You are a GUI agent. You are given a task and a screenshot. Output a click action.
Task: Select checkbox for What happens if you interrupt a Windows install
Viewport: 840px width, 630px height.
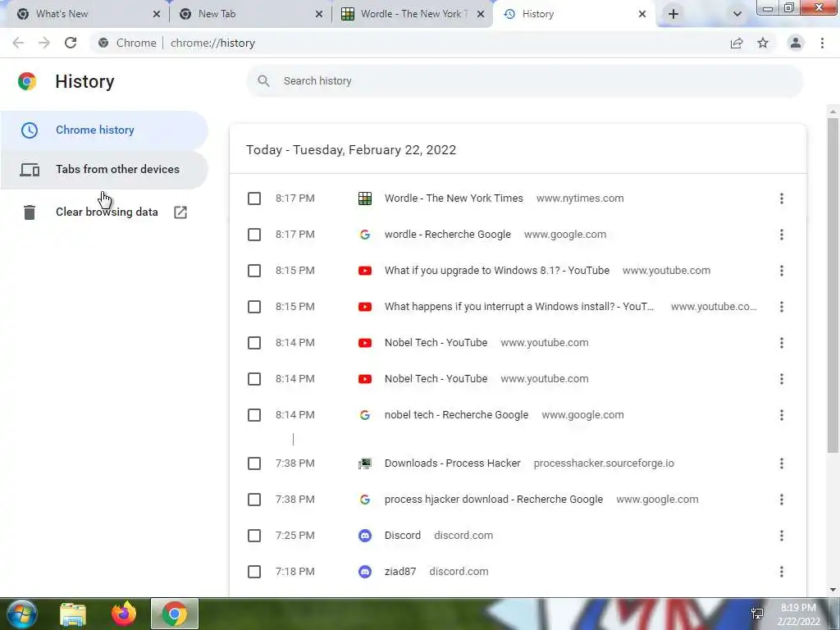coord(254,307)
